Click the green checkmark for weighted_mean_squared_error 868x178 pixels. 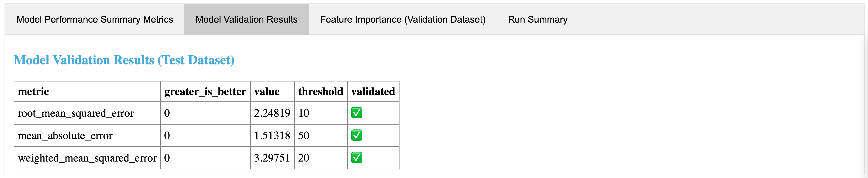point(357,158)
